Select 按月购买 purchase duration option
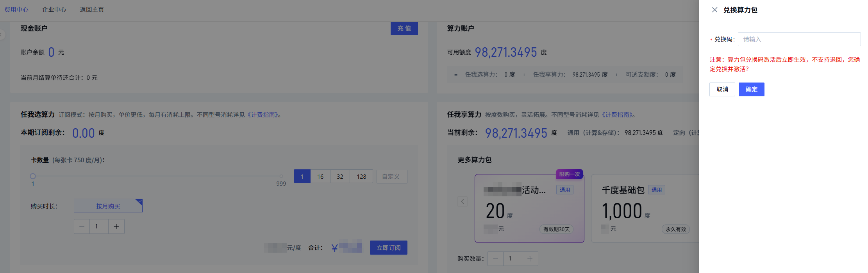 coord(108,206)
